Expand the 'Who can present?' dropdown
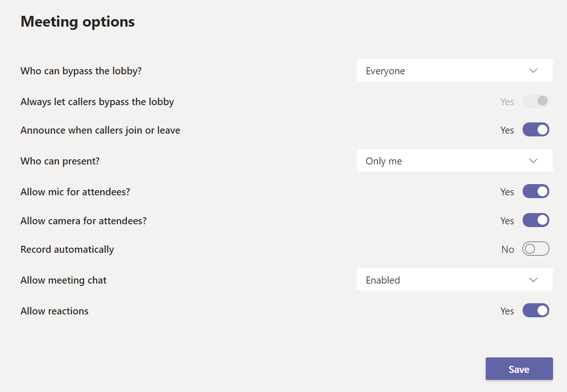This screenshot has width=567, height=392. click(x=454, y=160)
